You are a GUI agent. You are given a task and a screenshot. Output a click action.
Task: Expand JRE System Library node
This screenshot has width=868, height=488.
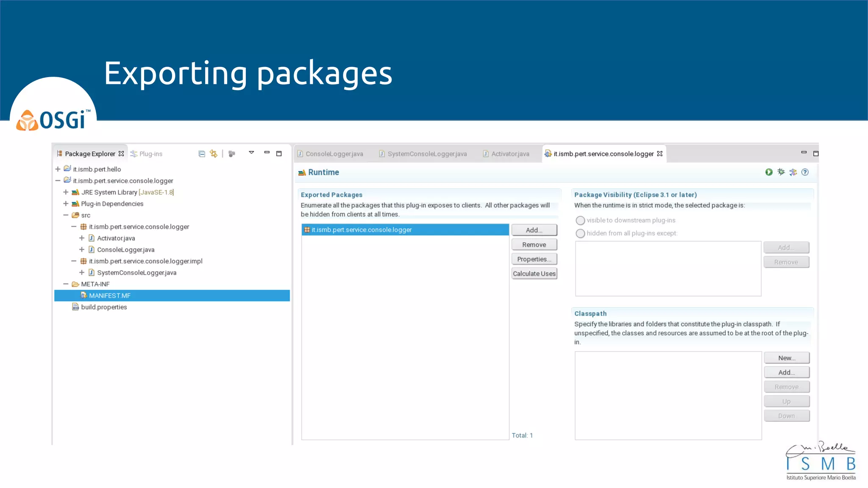coord(66,192)
